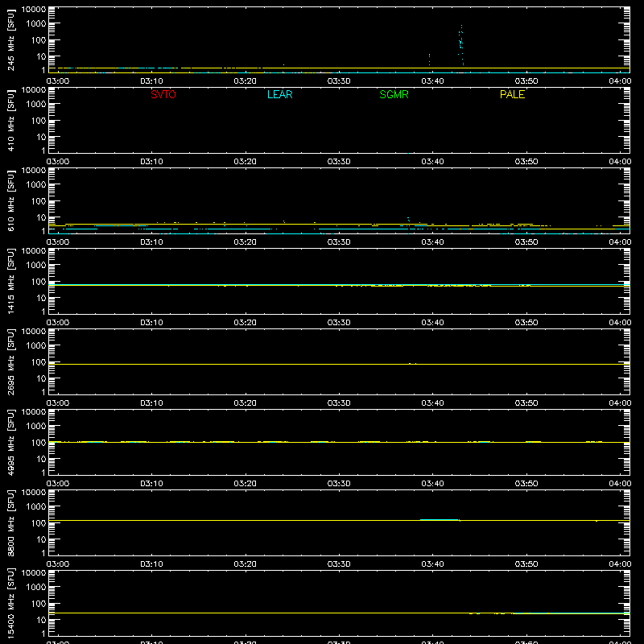Click the yellow PALE station label
Viewport: 644px width, 644px height.
click(512, 94)
